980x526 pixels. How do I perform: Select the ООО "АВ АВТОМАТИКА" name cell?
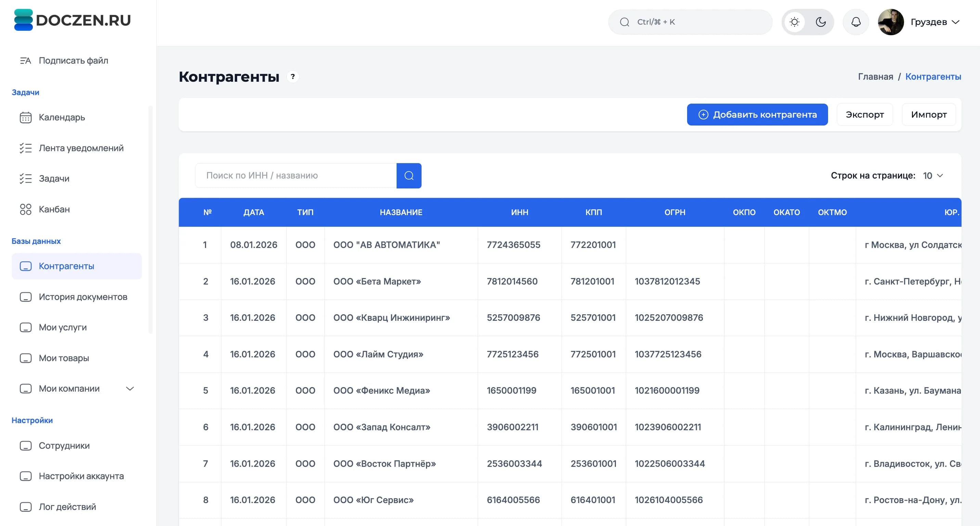tap(401, 245)
